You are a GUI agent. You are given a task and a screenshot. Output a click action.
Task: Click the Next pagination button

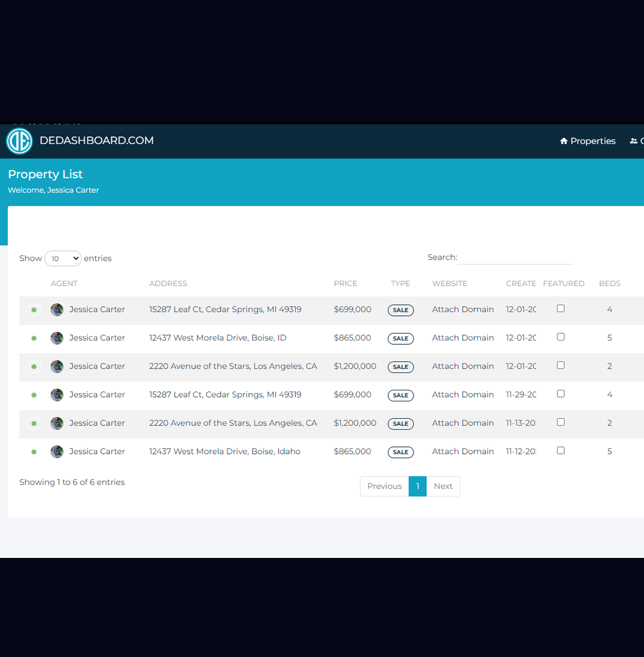[443, 486]
